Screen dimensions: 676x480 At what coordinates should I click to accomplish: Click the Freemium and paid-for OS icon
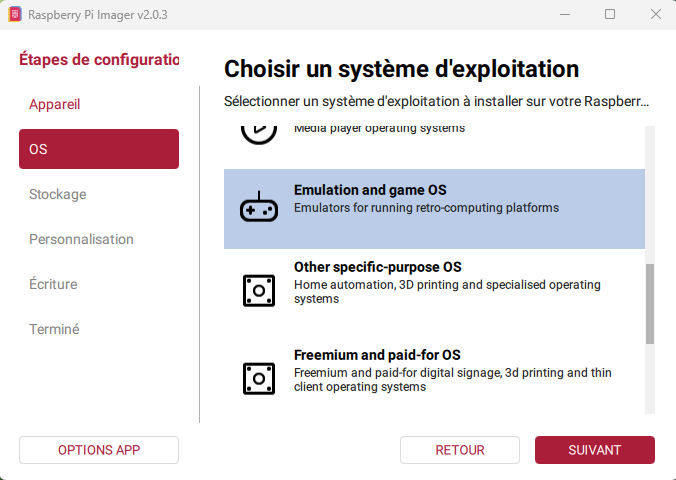[259, 378]
